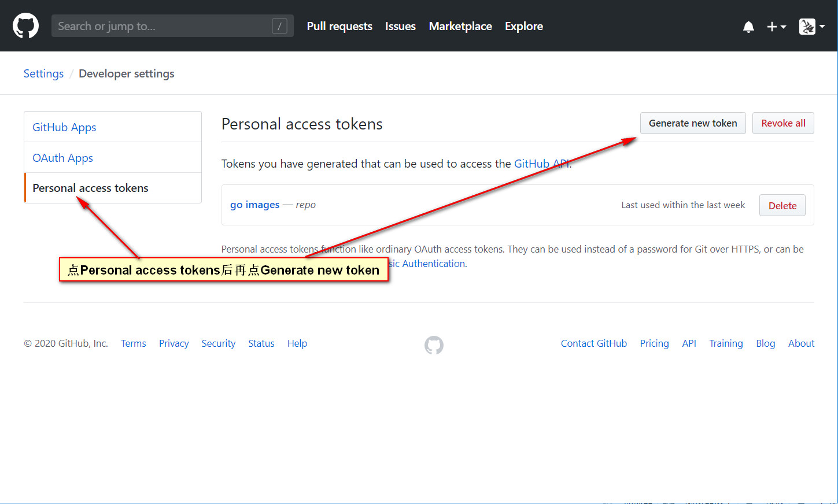838x504 pixels.
Task: Open Explore in top navigation
Action: (524, 26)
